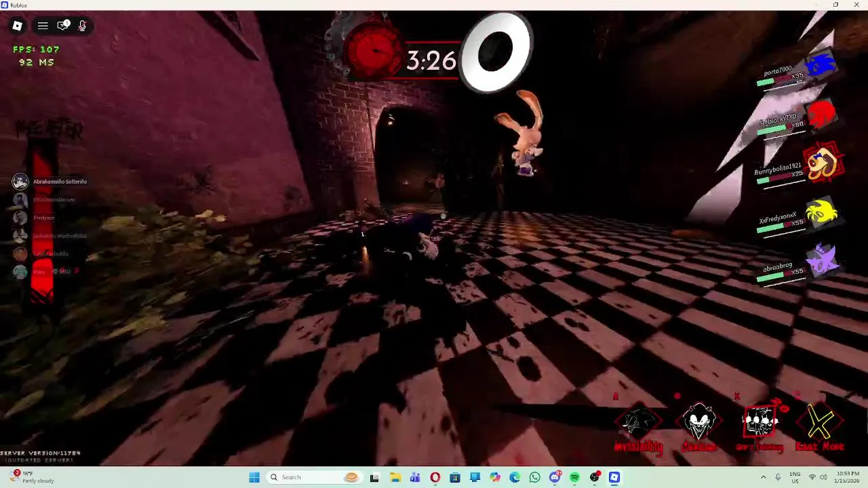
Task: Expand the system tray hidden icons chevron
Action: coord(763,477)
